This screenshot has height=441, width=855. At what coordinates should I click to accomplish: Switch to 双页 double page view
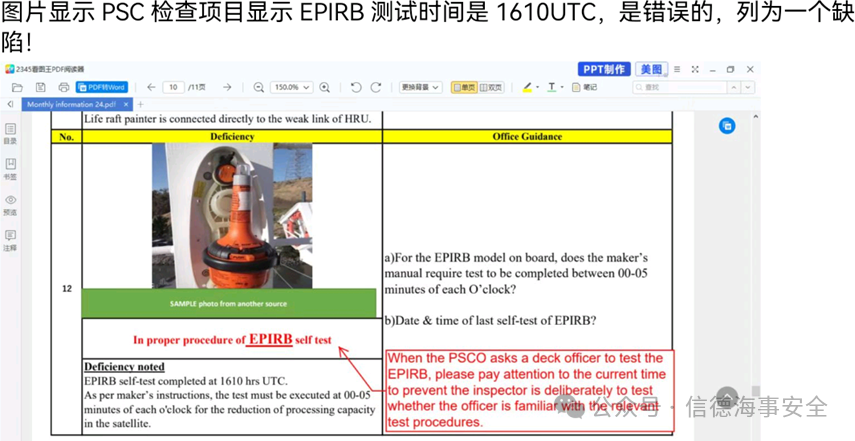click(490, 87)
